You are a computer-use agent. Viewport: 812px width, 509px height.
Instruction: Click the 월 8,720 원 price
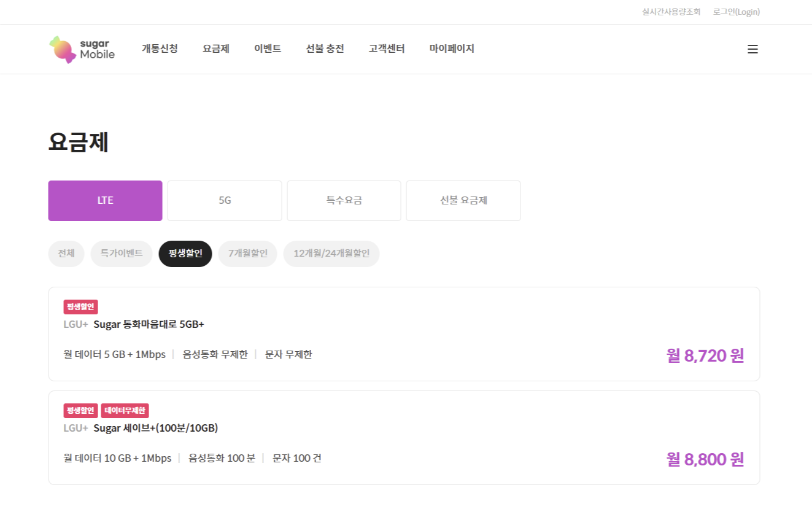tap(705, 356)
